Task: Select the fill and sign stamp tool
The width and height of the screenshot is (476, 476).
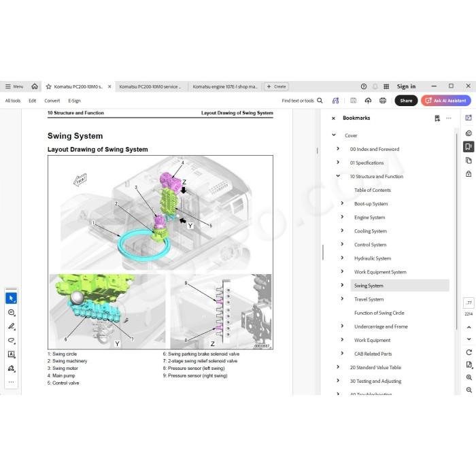Action: [12, 369]
